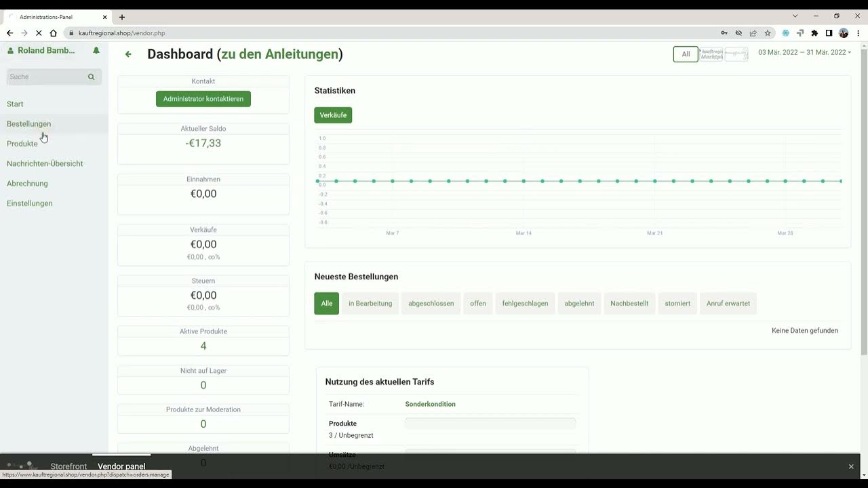Screen dimensions: 868x488
Task: Select the third storefront logo filter
Action: pos(736,54)
